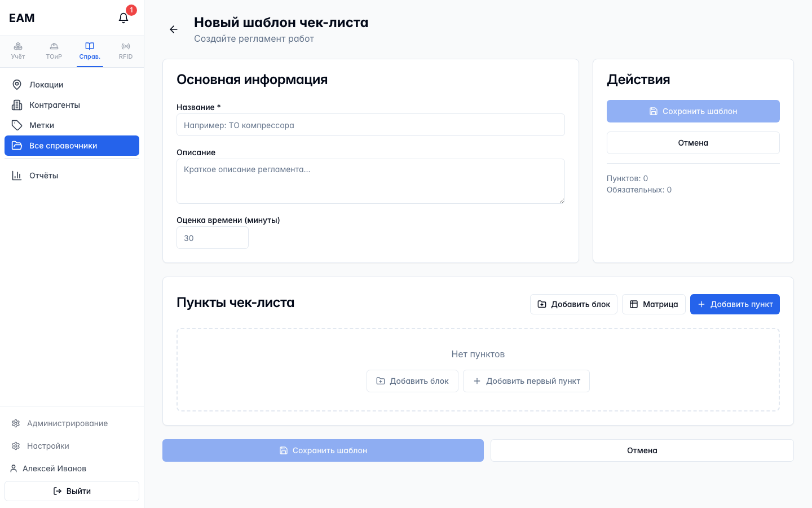Click Добавить первый пункт button

(x=526, y=381)
